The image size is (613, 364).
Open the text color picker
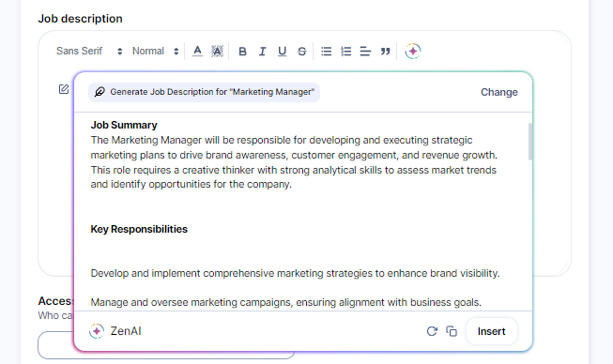tap(197, 52)
